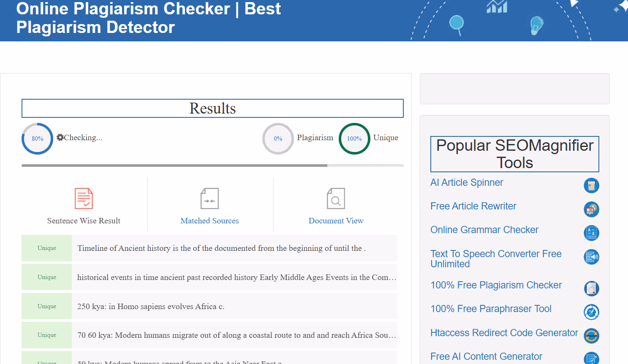Switch to the Matched Sources tab
Viewport: 628px width, 364px height.
coord(209,220)
